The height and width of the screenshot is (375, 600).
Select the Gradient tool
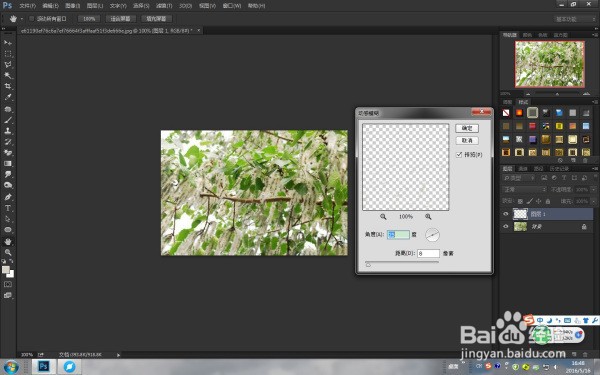pos(8,164)
